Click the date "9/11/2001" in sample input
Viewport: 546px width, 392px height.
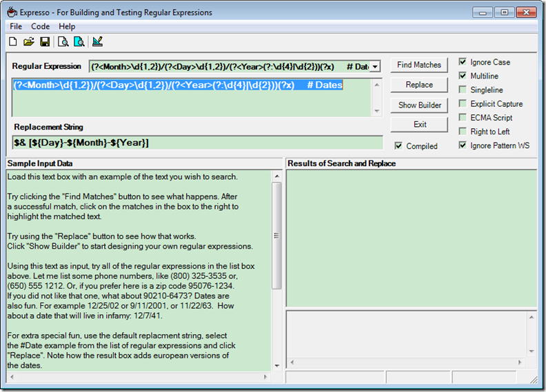coord(149,306)
